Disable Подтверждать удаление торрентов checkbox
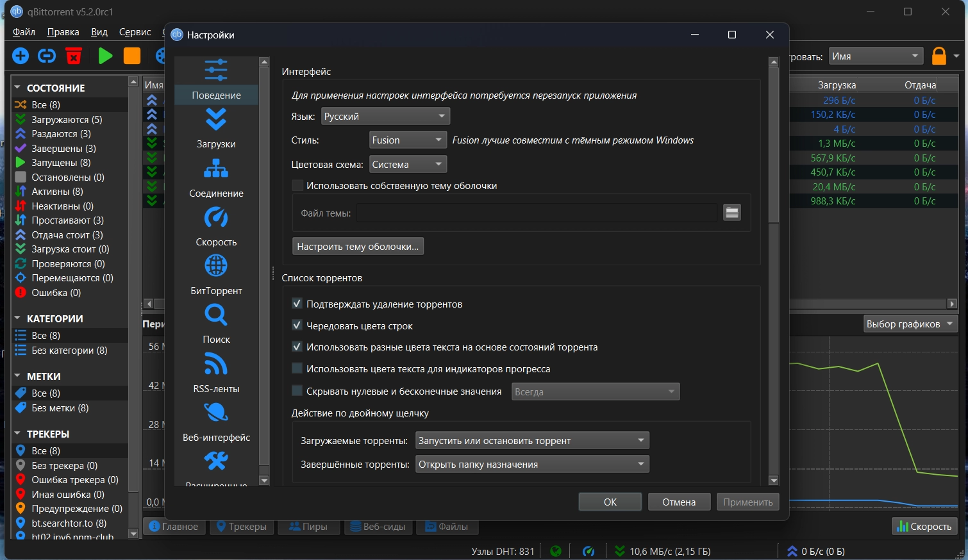Screen dimensions: 968x560 [297, 304]
